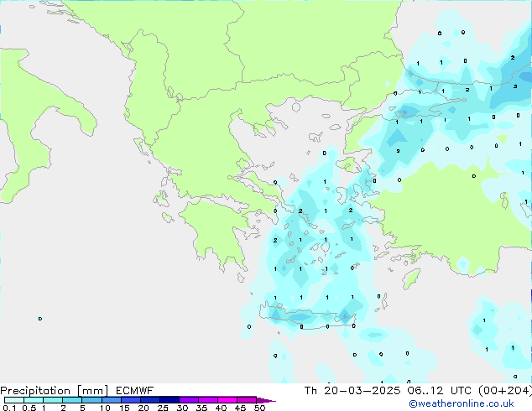532x411 pixels.
Task: Click the 'Precipitation' legend title word
Action: [x=35, y=391]
